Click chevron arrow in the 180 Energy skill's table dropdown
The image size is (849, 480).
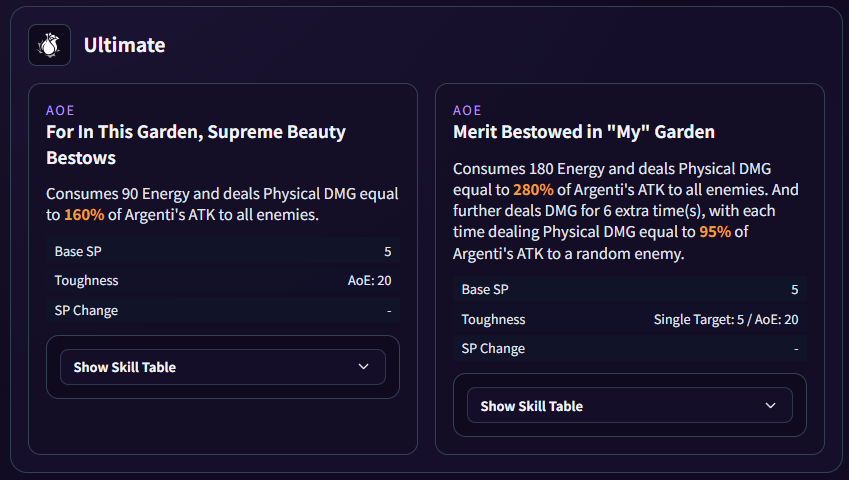(x=770, y=405)
